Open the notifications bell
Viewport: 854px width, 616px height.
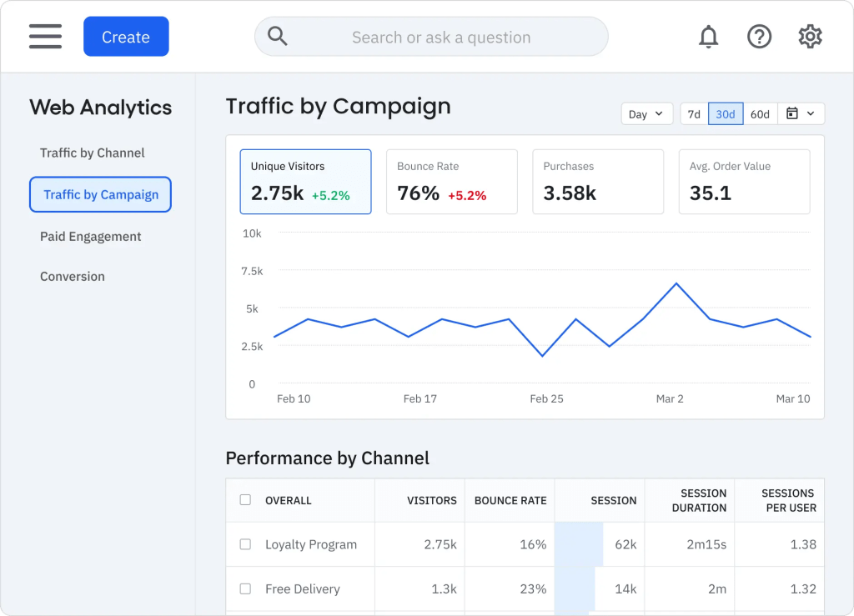tap(709, 37)
